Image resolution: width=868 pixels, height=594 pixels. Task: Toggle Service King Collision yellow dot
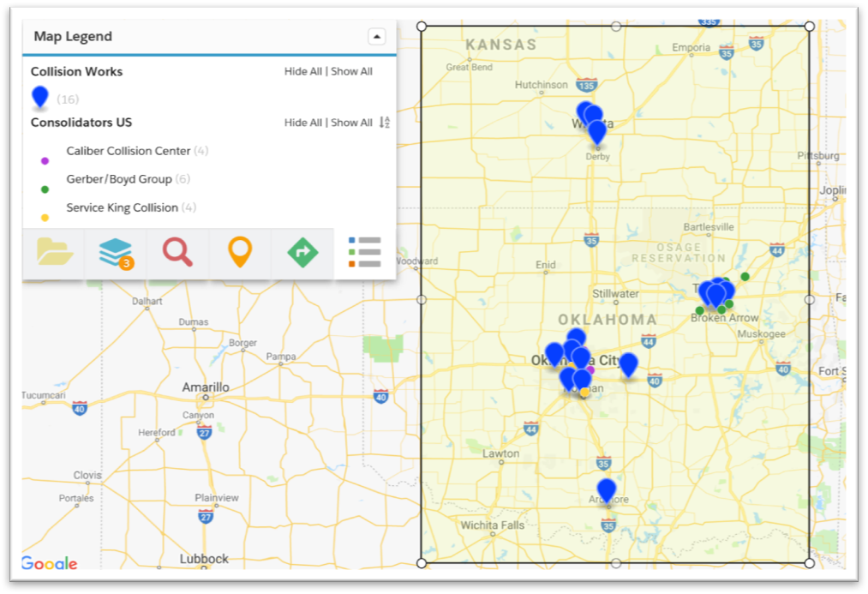[x=45, y=218]
